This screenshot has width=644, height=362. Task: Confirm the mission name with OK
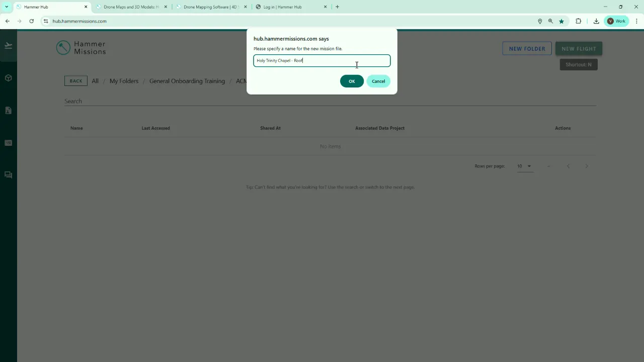352,81
